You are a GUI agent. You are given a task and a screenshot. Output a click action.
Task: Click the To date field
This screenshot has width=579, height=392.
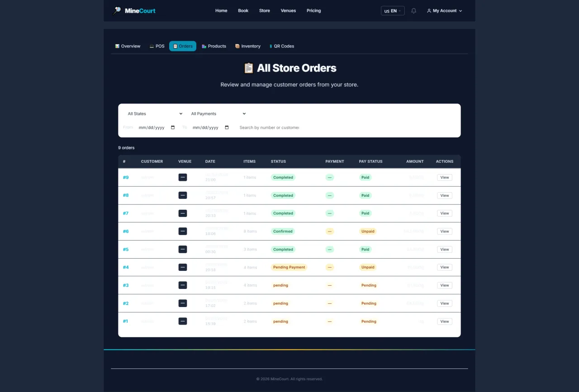tap(211, 128)
